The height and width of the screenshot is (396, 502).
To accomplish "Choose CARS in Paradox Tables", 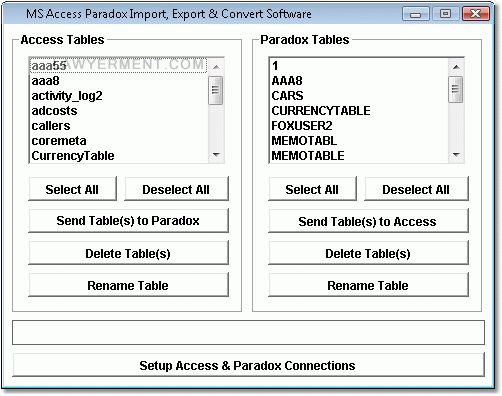I will click(359, 96).
